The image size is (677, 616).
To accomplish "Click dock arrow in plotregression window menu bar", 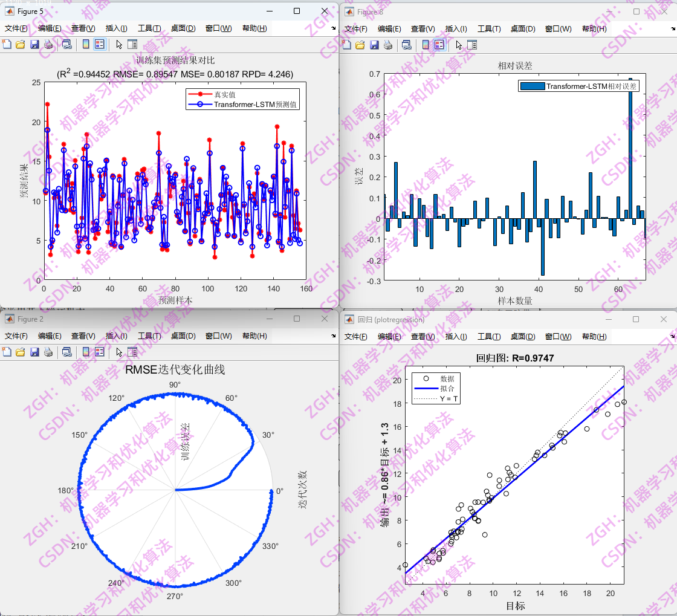I will pos(673,336).
